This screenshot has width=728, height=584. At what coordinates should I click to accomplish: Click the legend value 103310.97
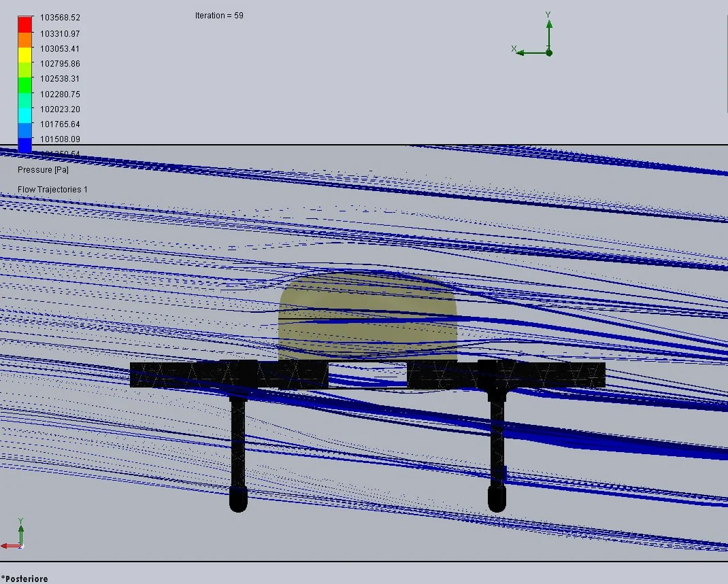pos(60,34)
